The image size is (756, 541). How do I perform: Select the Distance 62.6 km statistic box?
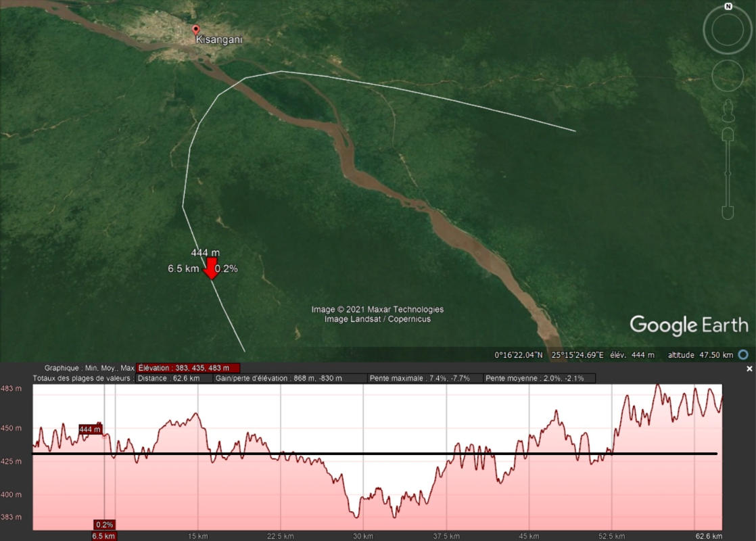click(174, 378)
